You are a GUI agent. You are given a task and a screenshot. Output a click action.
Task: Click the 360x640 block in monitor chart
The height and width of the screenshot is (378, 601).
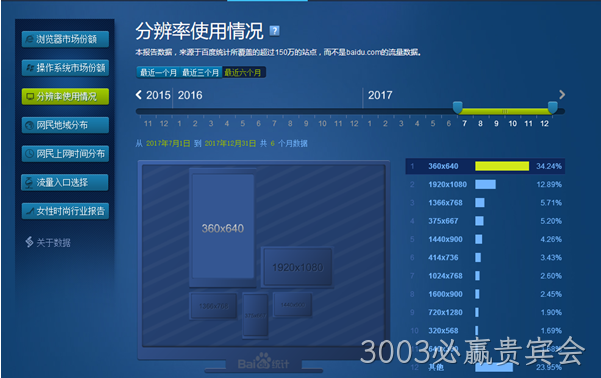[223, 227]
